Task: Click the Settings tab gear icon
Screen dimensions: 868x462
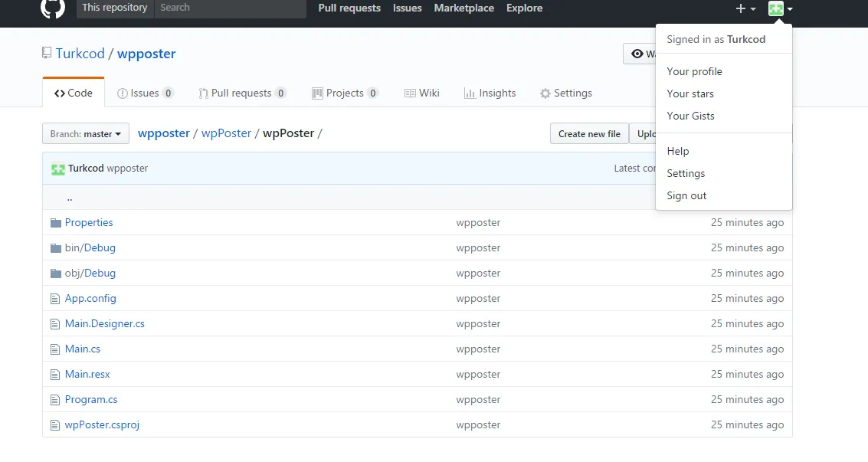Action: tap(545, 93)
